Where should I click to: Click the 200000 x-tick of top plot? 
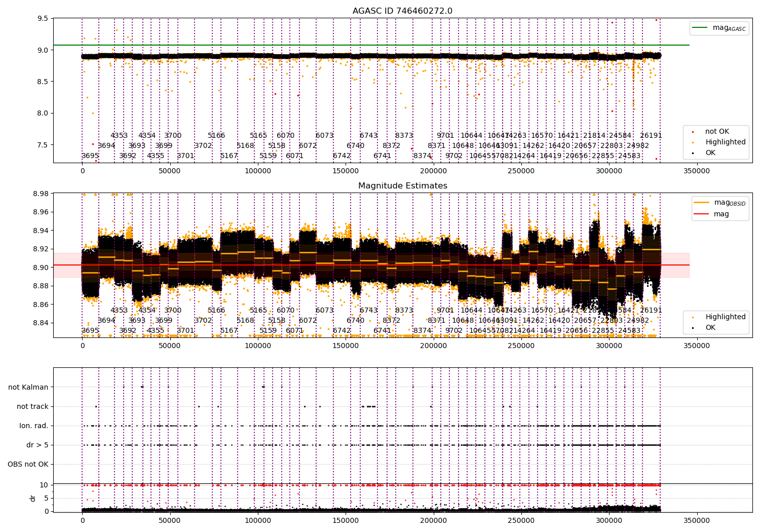click(433, 171)
